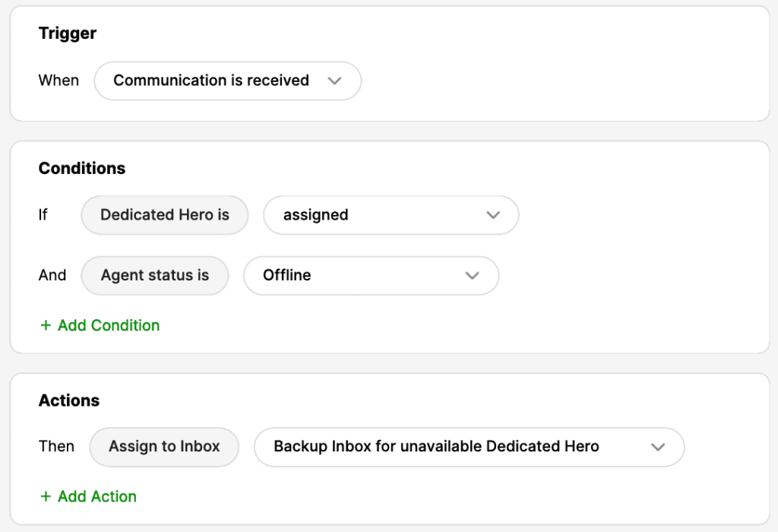Click the Actions section heading

click(69, 401)
